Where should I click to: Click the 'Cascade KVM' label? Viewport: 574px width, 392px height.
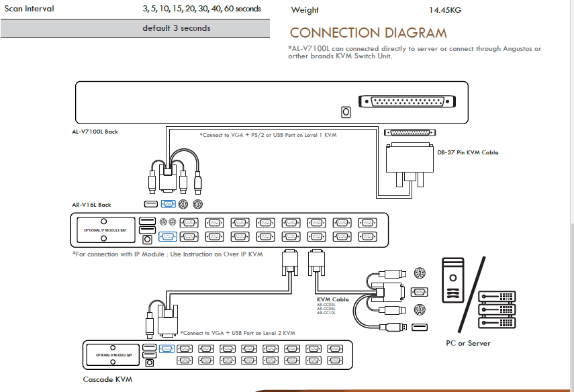[107, 379]
